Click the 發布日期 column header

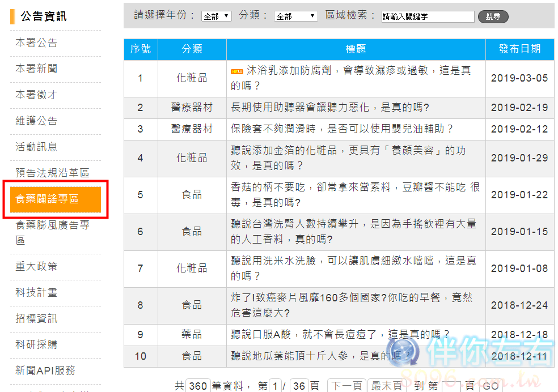519,49
